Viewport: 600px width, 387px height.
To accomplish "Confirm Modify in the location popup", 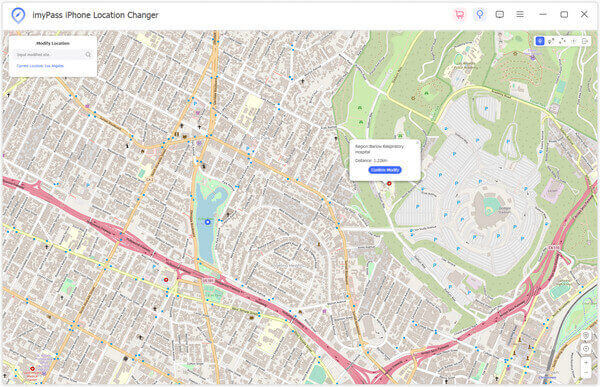I will (385, 170).
